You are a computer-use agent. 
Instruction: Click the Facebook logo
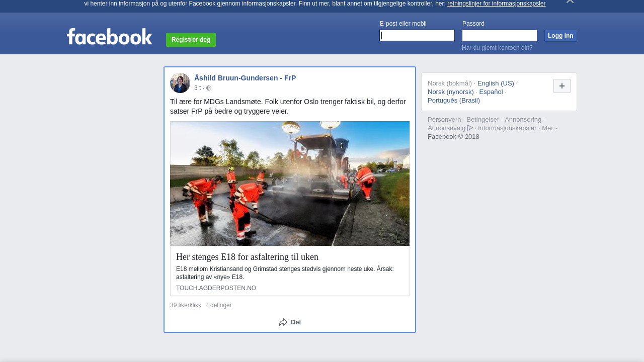[x=109, y=36]
